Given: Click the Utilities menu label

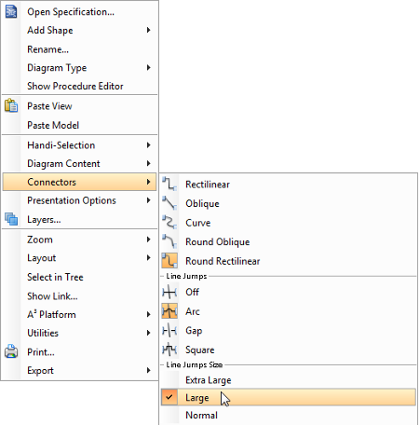Looking at the screenshot, I should (43, 333).
